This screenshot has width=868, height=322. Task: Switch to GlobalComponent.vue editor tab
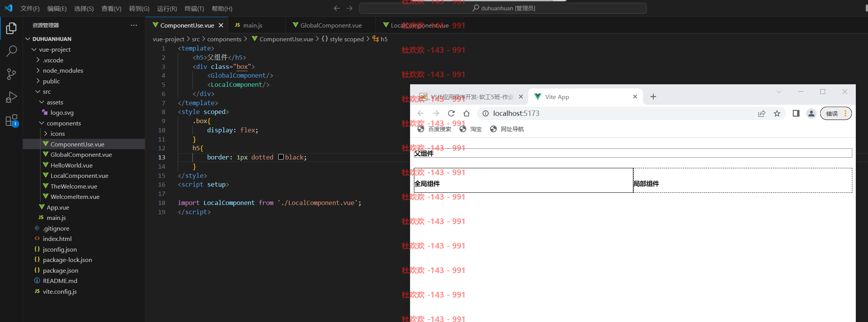pos(331,25)
